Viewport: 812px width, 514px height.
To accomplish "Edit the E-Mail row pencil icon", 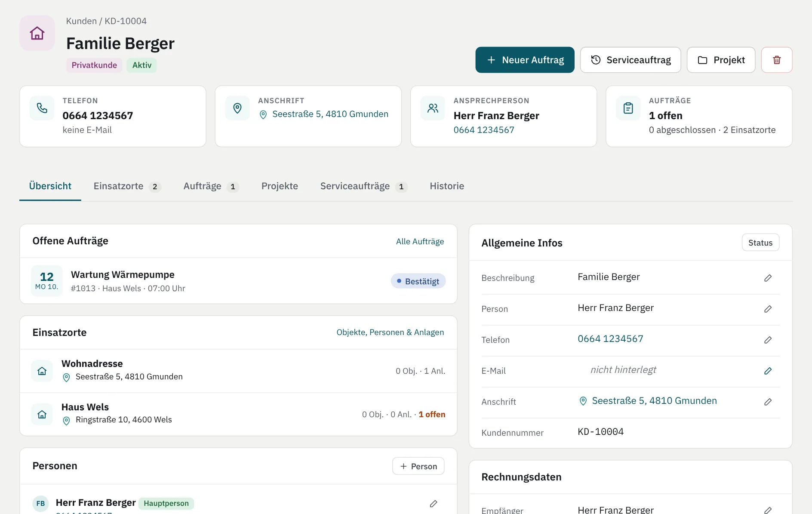I will (768, 371).
